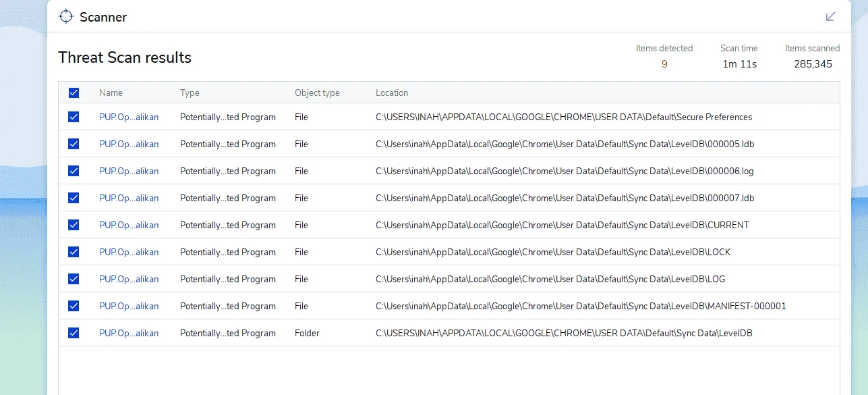Viewport: 868px width, 395px height.
Task: Click Potentially...ted Program type in Folder row
Action: 228,333
